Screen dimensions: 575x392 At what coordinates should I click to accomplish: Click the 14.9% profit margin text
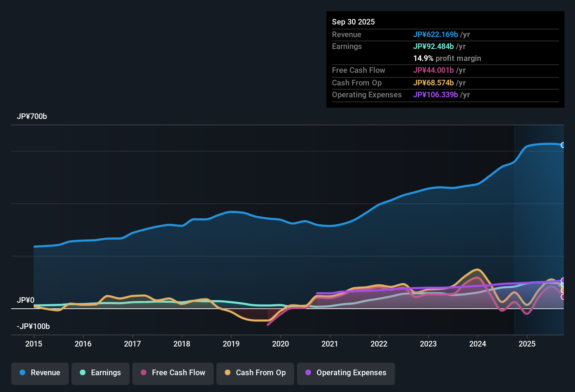coord(447,58)
